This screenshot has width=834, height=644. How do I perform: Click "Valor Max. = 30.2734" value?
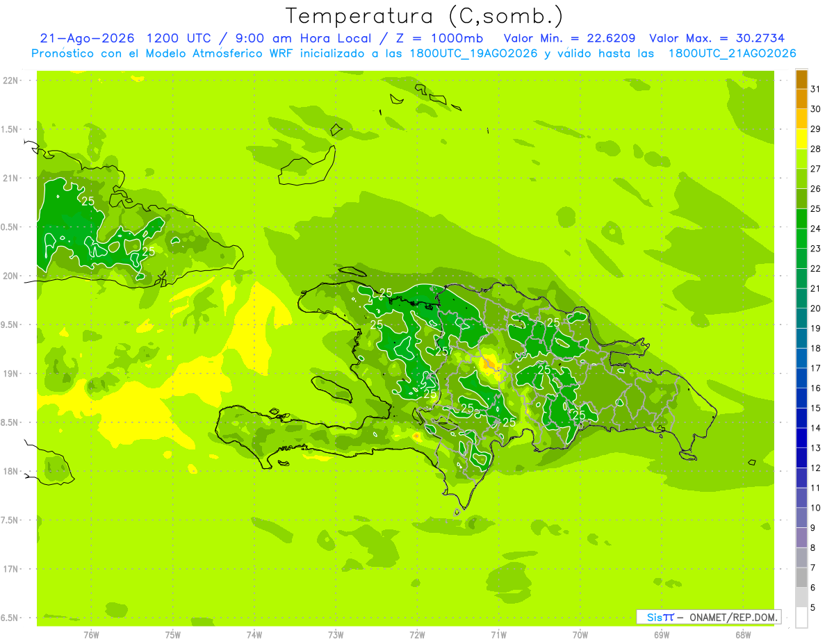tap(717, 38)
